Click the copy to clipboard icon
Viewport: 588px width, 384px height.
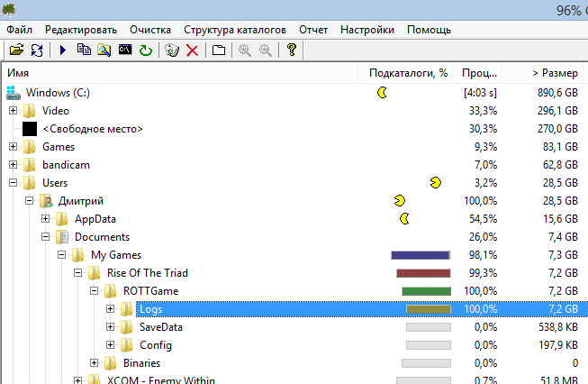[x=84, y=50]
